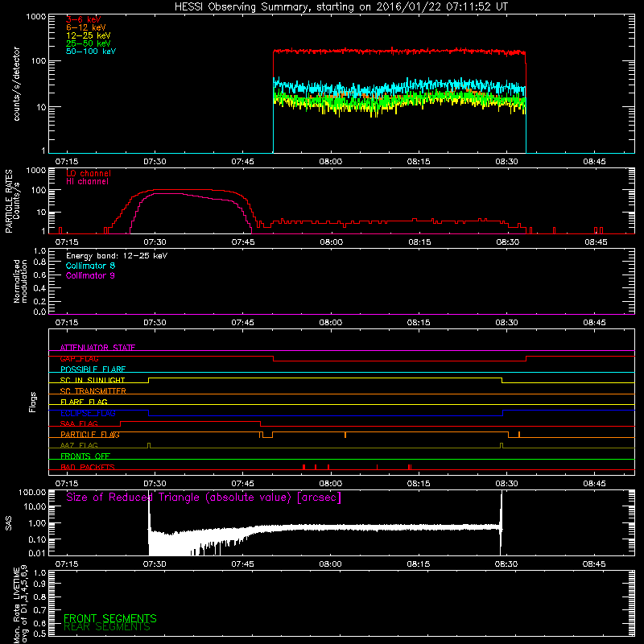Select the SC_IN_SUNLIGHT flag label

click(x=93, y=380)
